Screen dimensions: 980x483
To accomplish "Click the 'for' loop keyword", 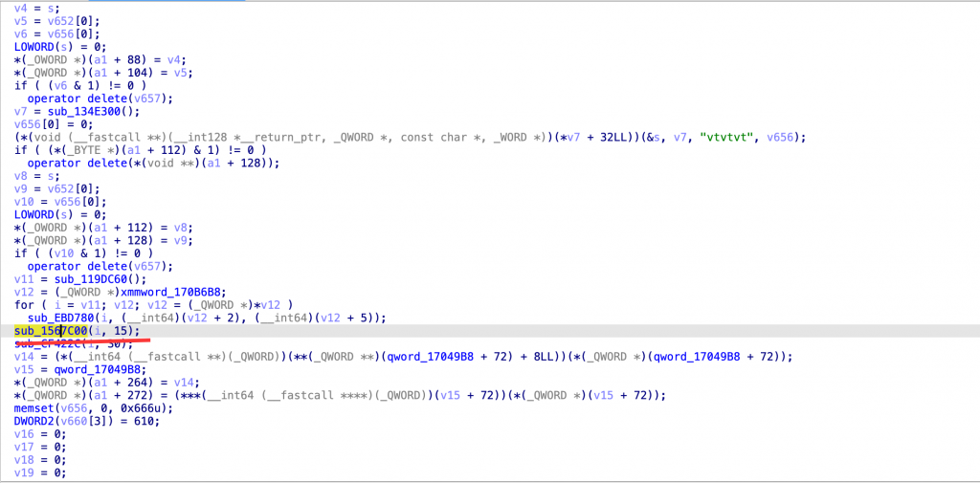I will [23, 304].
